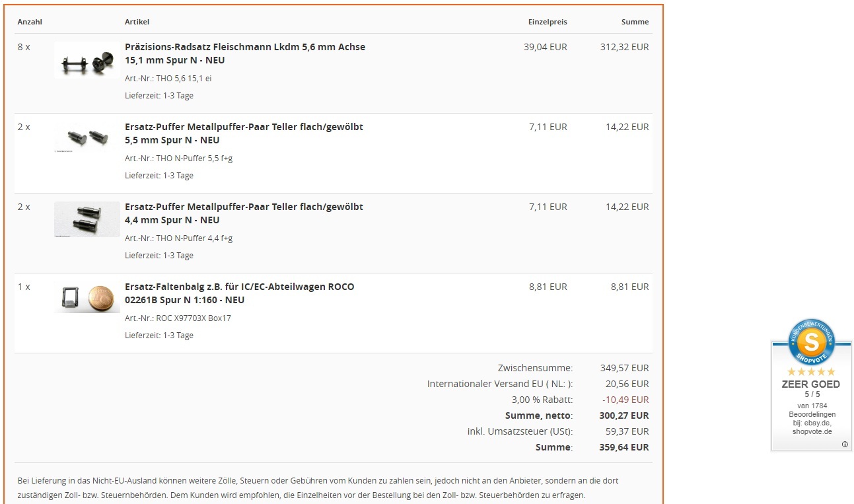Open Präzisions-Radsatz Fleischmann article link

pos(245,54)
